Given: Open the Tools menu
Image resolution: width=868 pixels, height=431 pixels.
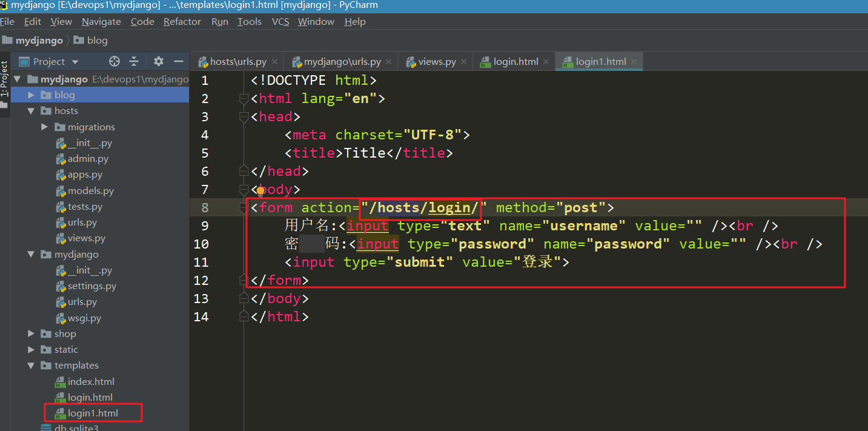Looking at the screenshot, I should 250,21.
